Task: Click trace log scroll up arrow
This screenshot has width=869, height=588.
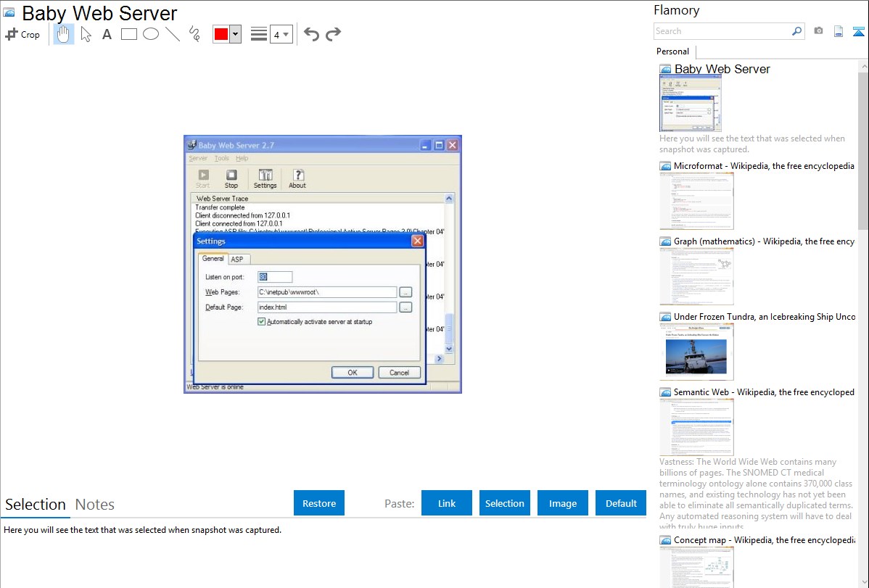Action: [x=449, y=199]
